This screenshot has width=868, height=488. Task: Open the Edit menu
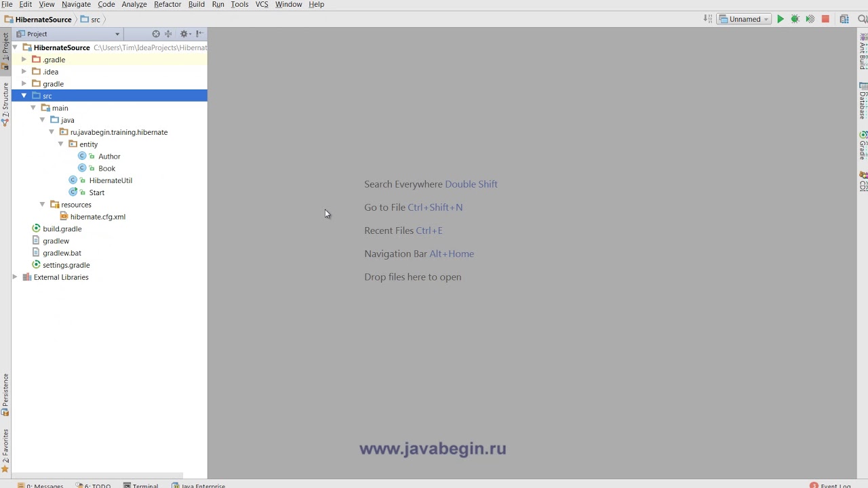pyautogui.click(x=25, y=4)
